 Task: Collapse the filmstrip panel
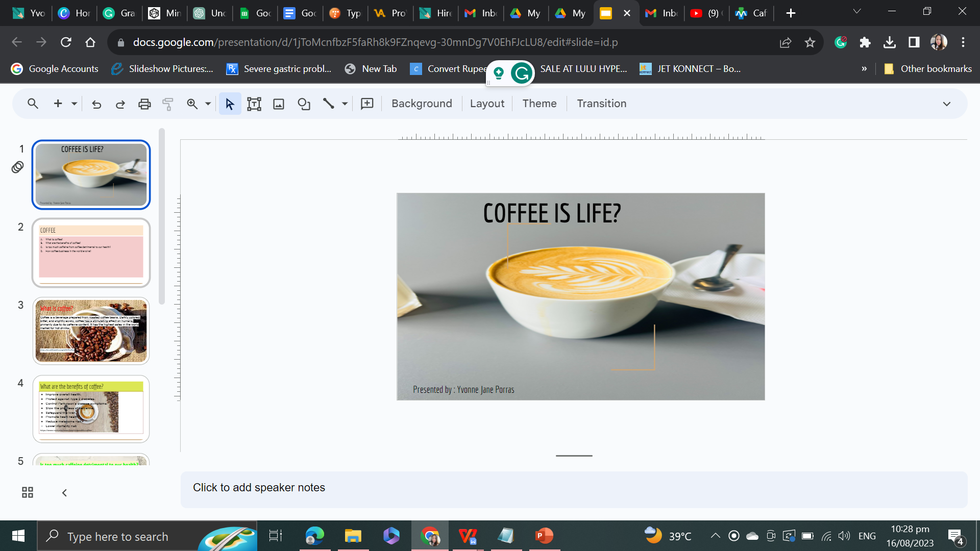tap(64, 492)
